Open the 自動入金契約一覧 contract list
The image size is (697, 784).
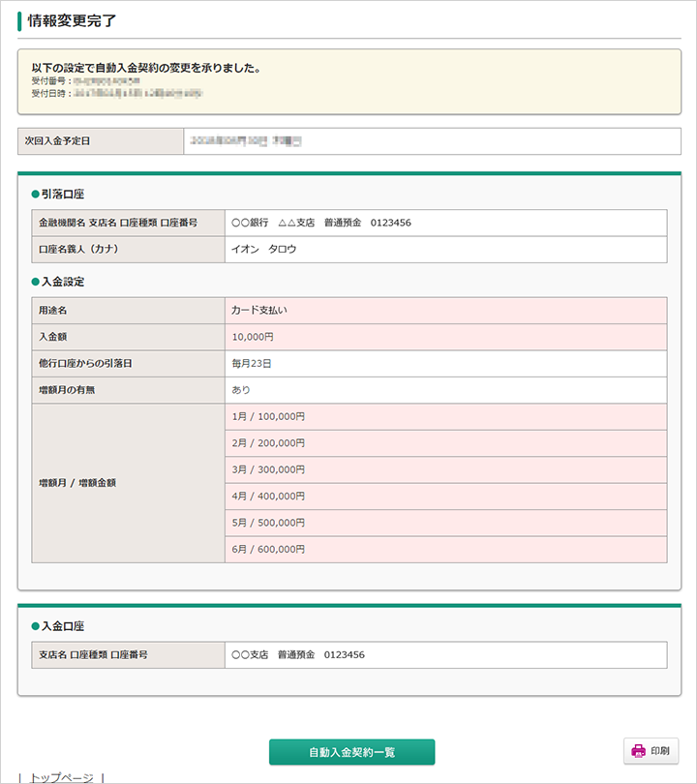[x=351, y=752]
